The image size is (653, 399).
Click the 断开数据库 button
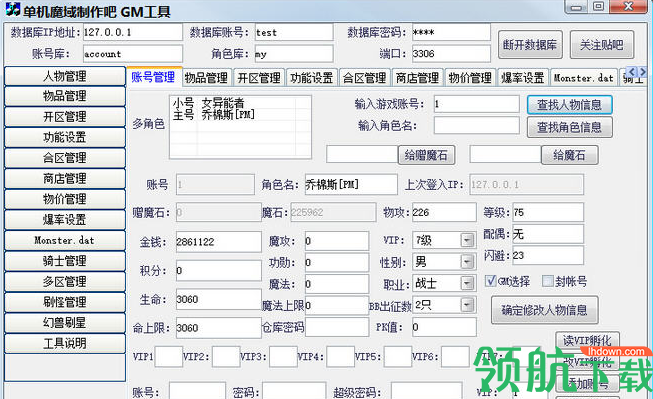click(530, 45)
